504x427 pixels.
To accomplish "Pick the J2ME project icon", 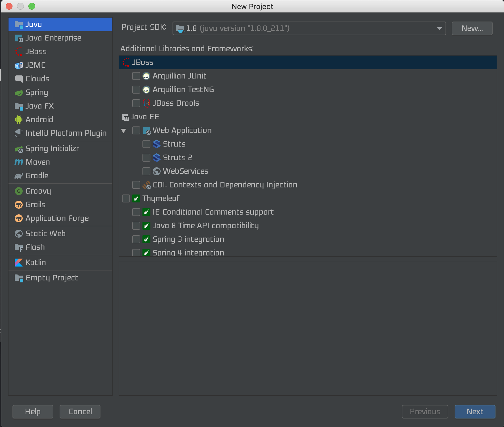I will coord(19,65).
